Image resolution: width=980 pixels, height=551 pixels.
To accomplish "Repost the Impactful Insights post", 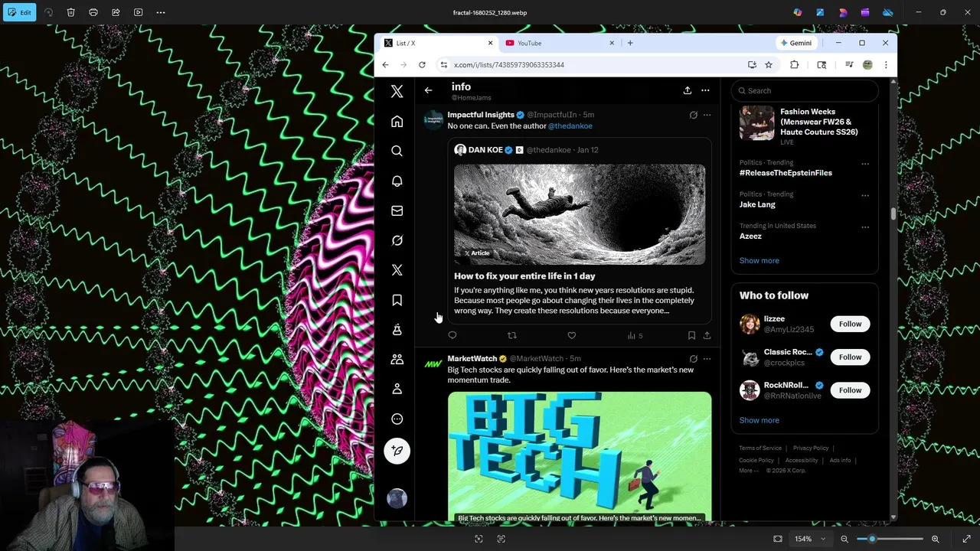I will coord(512,335).
